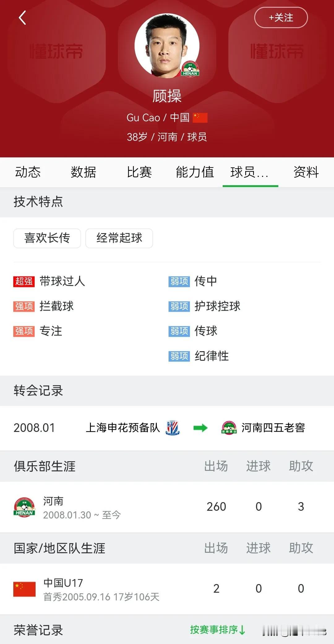Image resolution: width=334 pixels, height=644 pixels.
Task: Tap the Henan crest next to 河南四五老窖
Action: [x=229, y=428]
